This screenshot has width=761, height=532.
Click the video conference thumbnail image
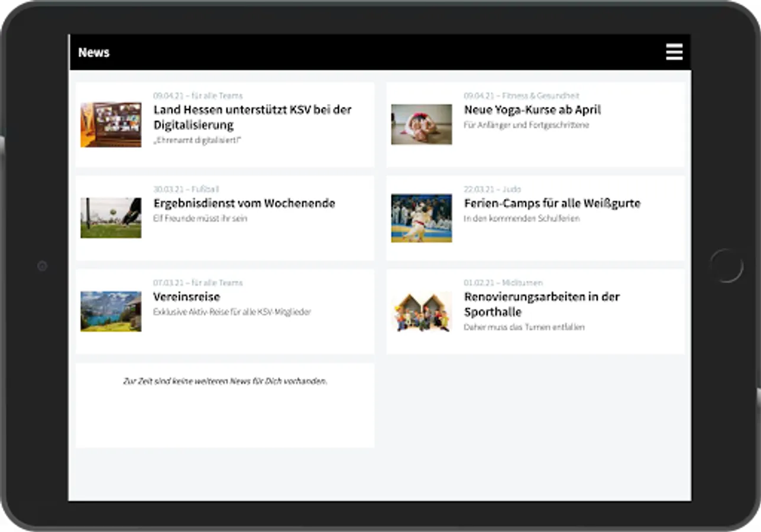click(x=111, y=125)
